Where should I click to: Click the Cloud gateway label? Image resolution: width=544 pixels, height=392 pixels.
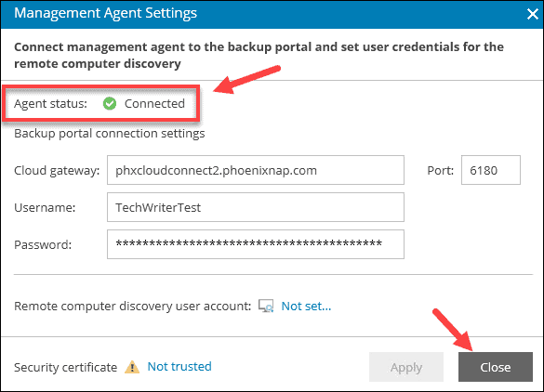(57, 170)
